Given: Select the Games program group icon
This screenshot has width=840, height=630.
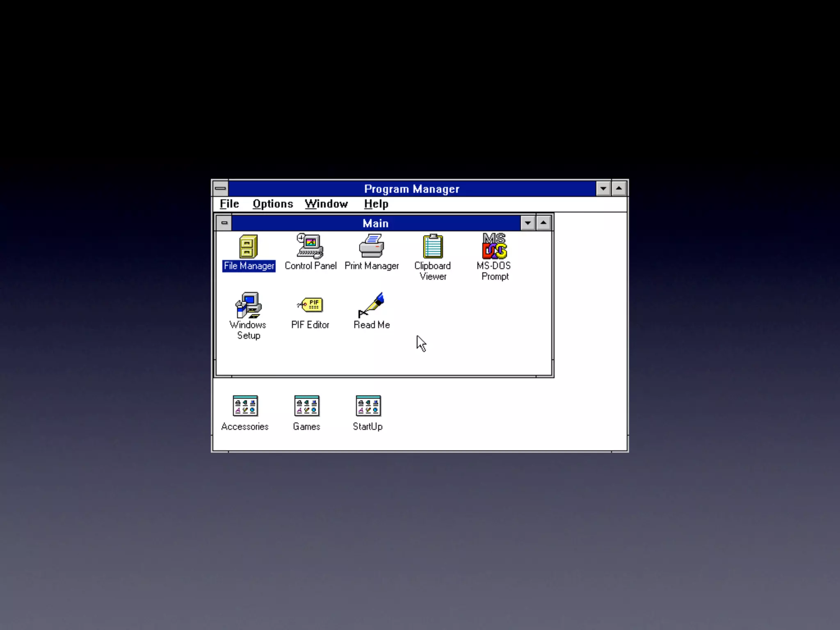Looking at the screenshot, I should pos(306,406).
